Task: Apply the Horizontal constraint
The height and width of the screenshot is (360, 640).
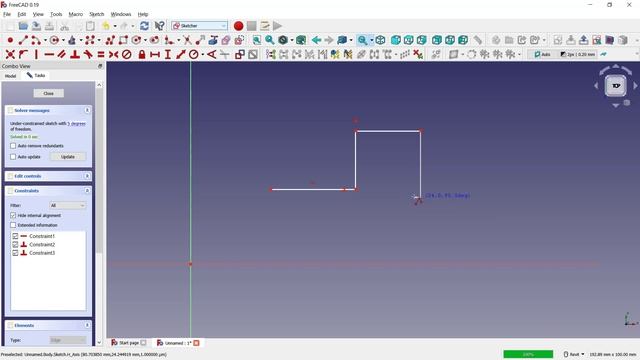Action: (x=49, y=54)
